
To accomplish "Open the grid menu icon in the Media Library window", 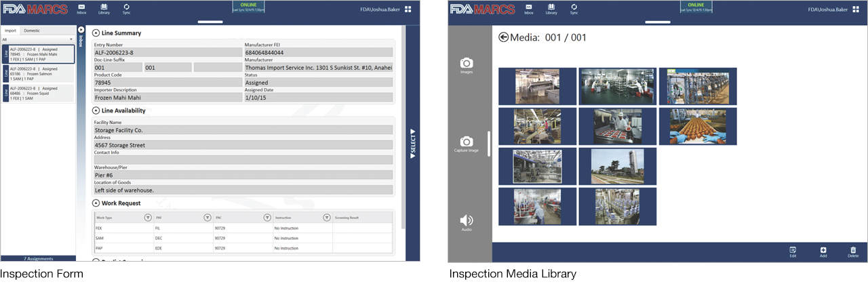I will [x=855, y=9].
